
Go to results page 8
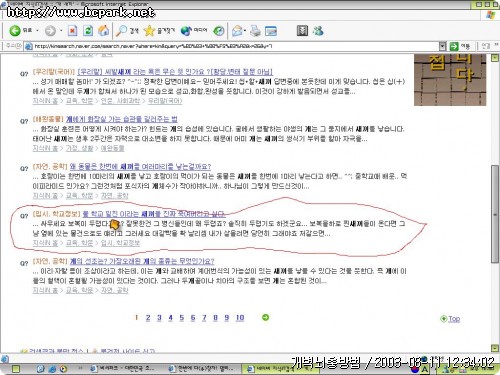point(215,318)
